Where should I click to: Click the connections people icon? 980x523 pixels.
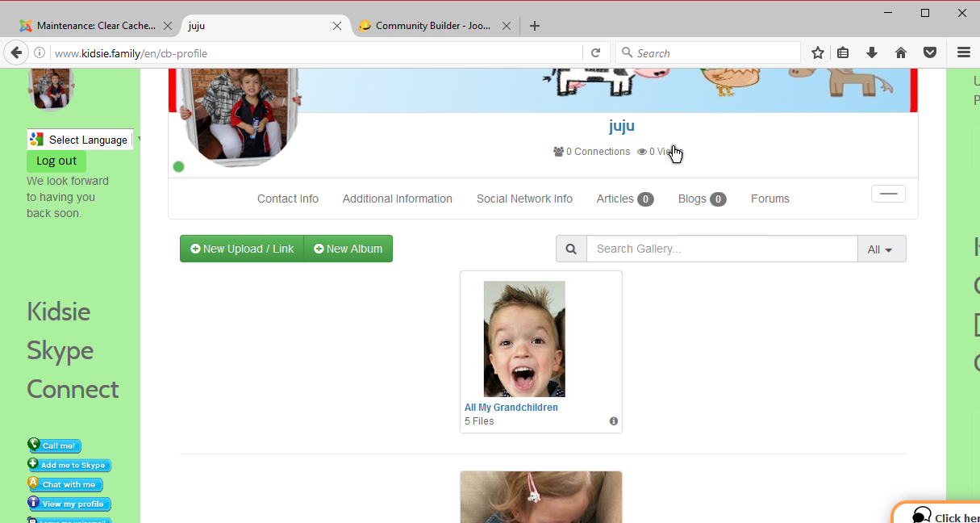point(558,152)
